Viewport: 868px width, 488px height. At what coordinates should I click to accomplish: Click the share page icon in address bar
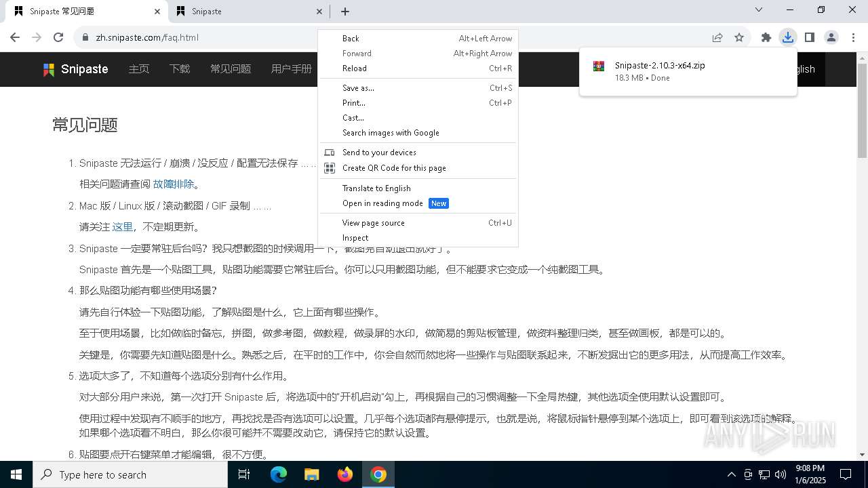(x=717, y=37)
